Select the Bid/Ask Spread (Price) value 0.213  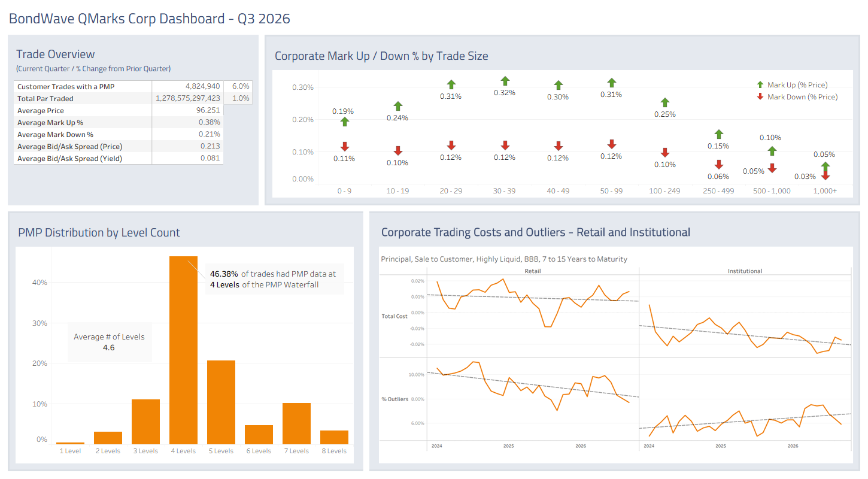[211, 146]
